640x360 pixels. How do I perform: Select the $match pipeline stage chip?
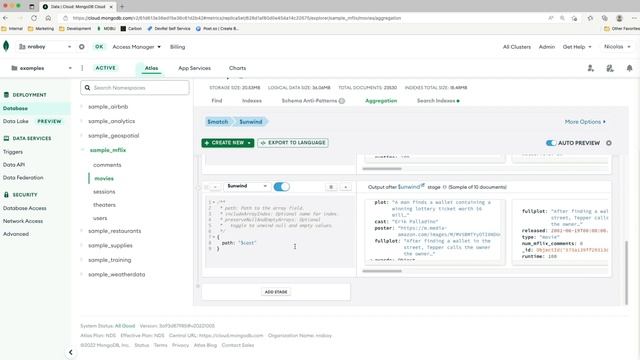[x=218, y=122]
